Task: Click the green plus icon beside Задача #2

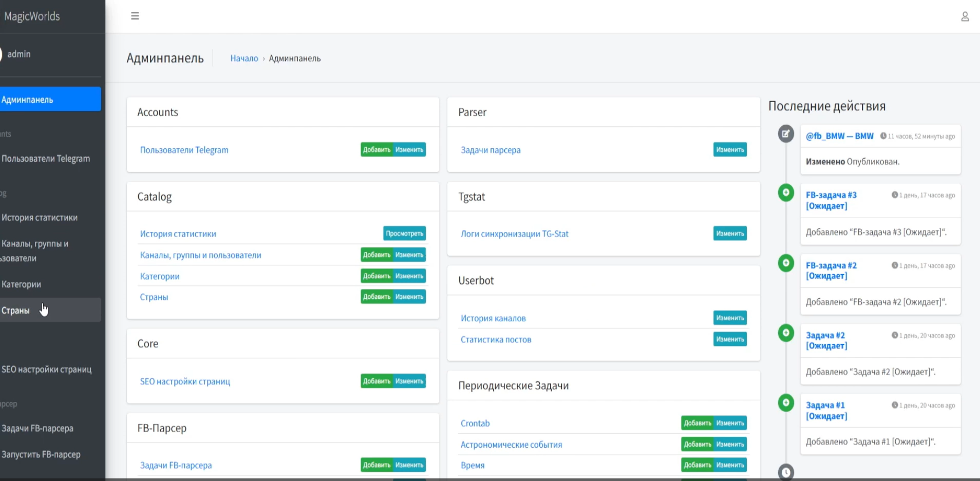Action: tap(786, 333)
